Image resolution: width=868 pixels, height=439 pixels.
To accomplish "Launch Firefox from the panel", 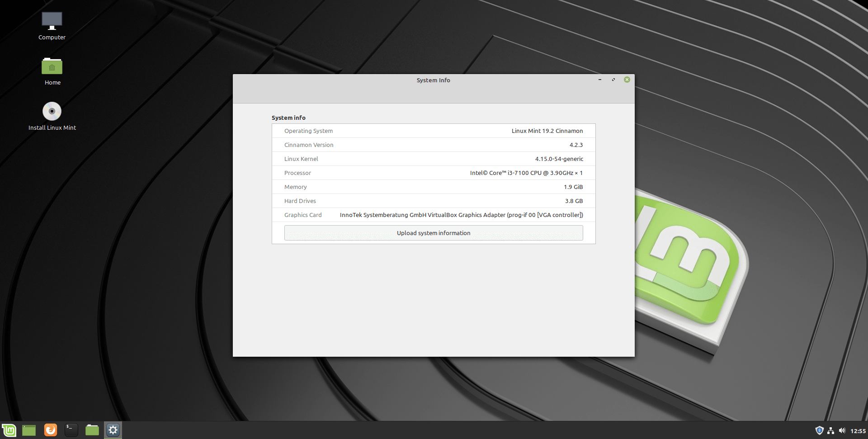I will [51, 430].
